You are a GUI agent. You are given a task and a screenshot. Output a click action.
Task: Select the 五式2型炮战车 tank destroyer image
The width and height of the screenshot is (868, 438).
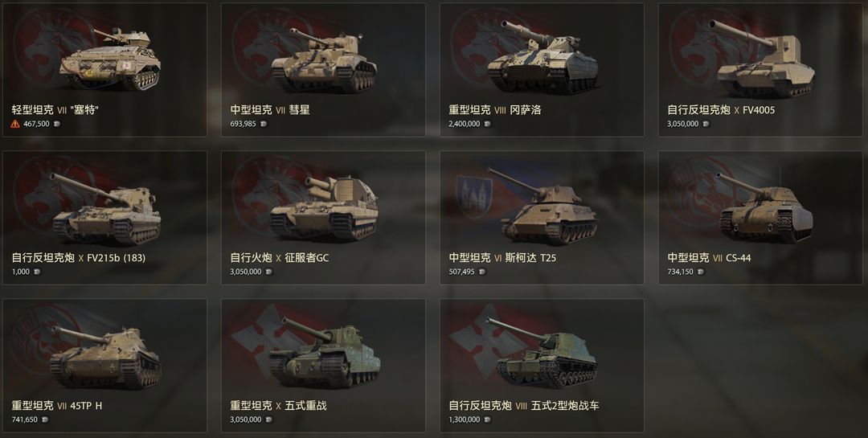pos(545,352)
